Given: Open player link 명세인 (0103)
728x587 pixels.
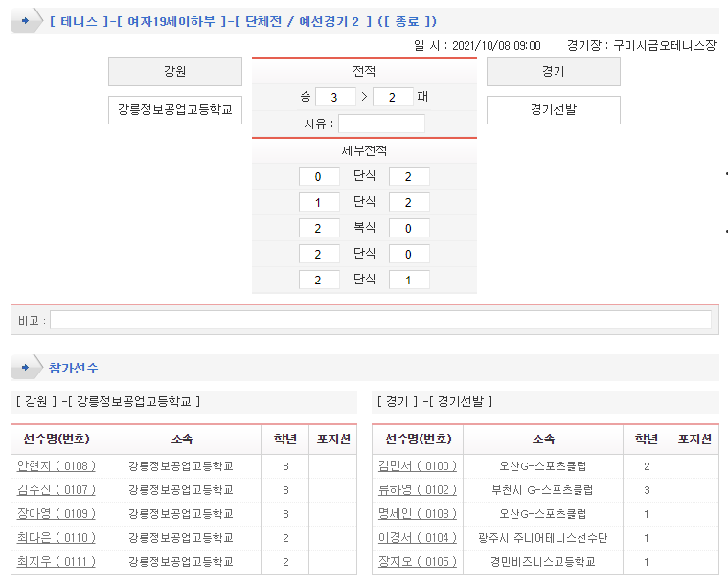Looking at the screenshot, I should [418, 513].
